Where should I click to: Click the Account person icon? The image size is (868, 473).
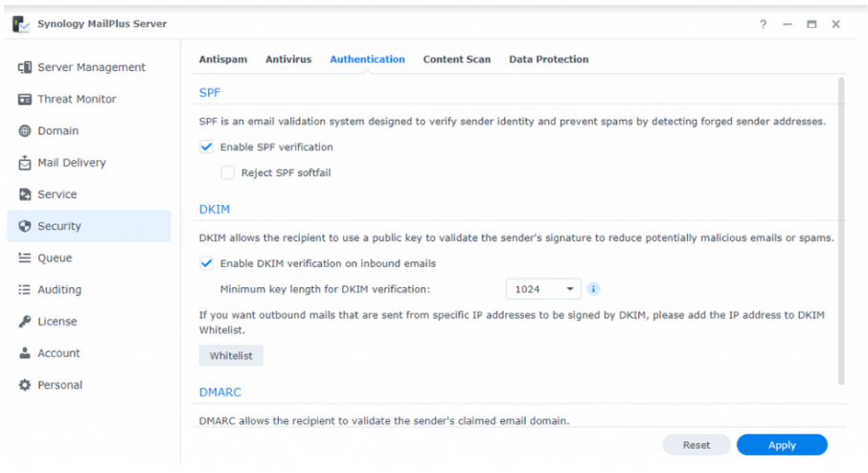point(24,353)
